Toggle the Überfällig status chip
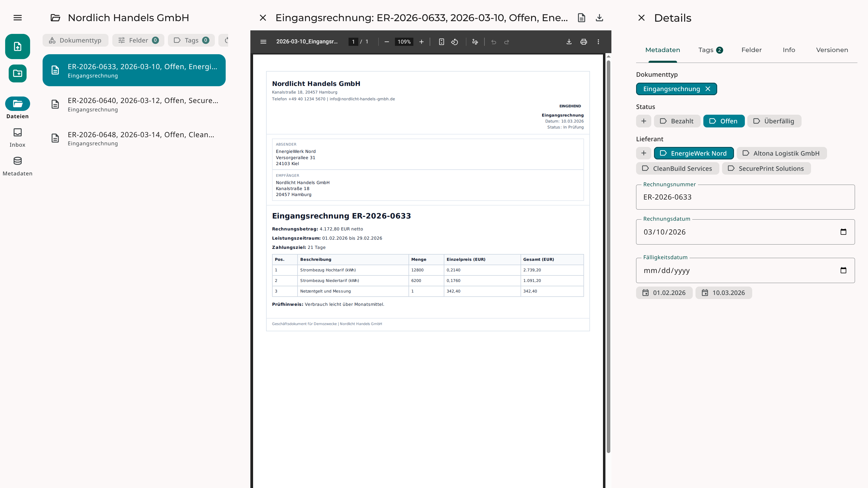The height and width of the screenshot is (488, 868). (774, 121)
